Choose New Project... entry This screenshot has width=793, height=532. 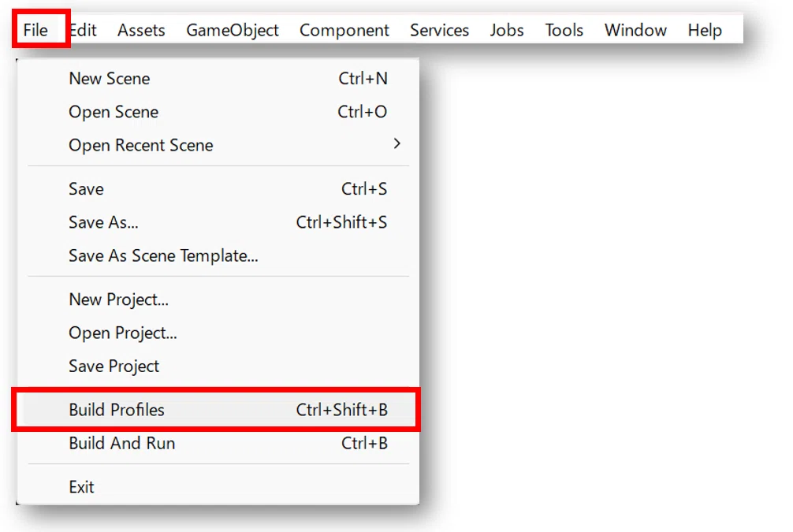tap(218, 299)
